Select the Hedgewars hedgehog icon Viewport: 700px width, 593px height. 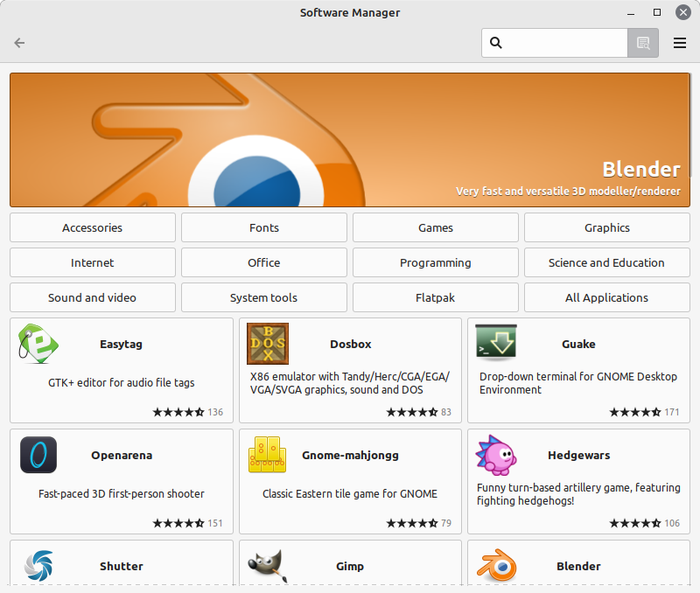click(x=495, y=455)
